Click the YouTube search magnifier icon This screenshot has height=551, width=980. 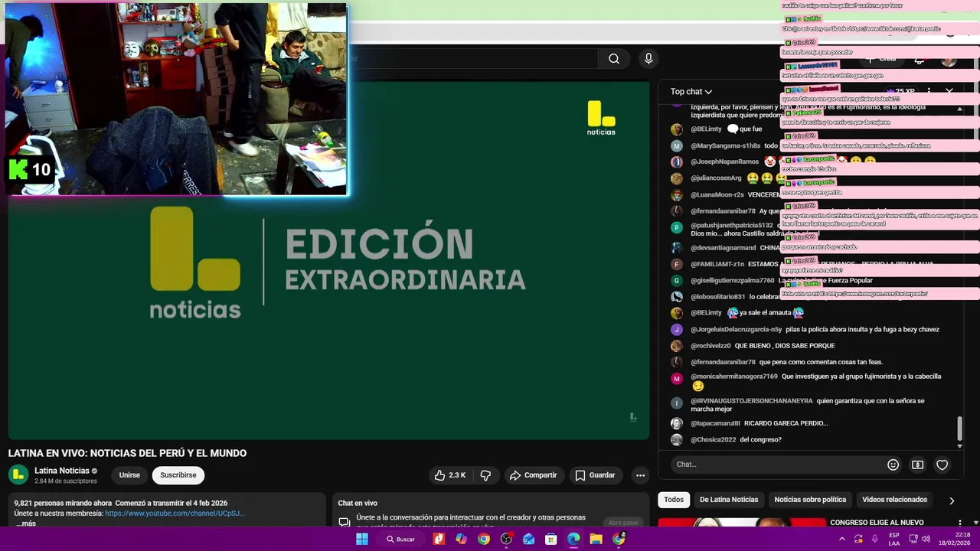click(x=614, y=59)
